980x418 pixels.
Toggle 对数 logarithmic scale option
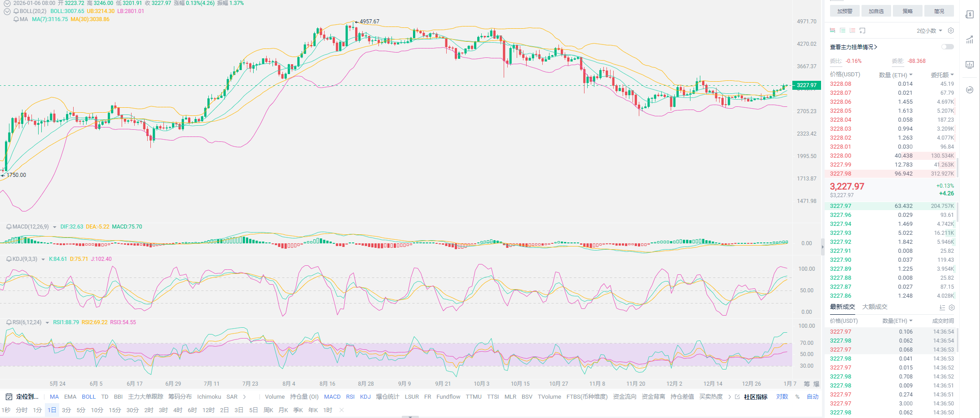[782, 396]
